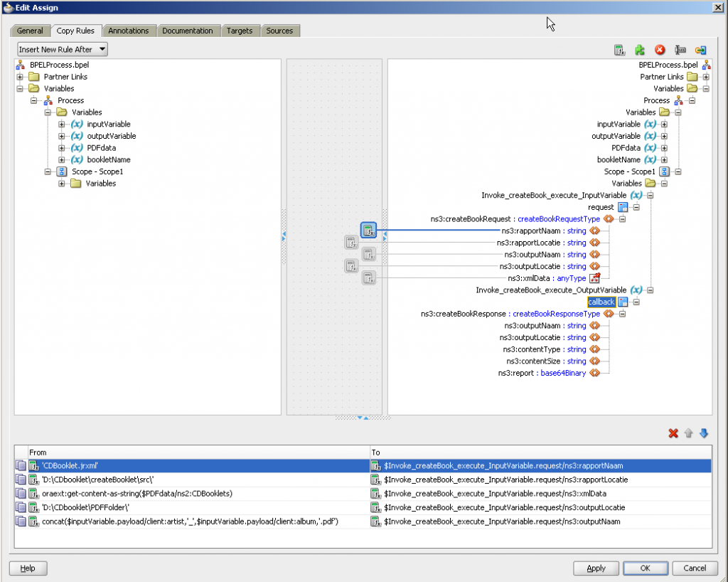Image resolution: width=728 pixels, height=582 pixels.
Task: Click the highlighted expression node in mapper
Action: [x=368, y=230]
